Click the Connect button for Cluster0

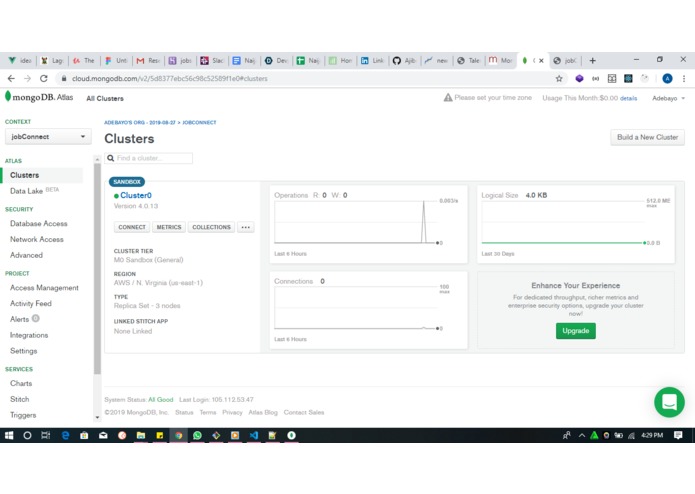(132, 227)
